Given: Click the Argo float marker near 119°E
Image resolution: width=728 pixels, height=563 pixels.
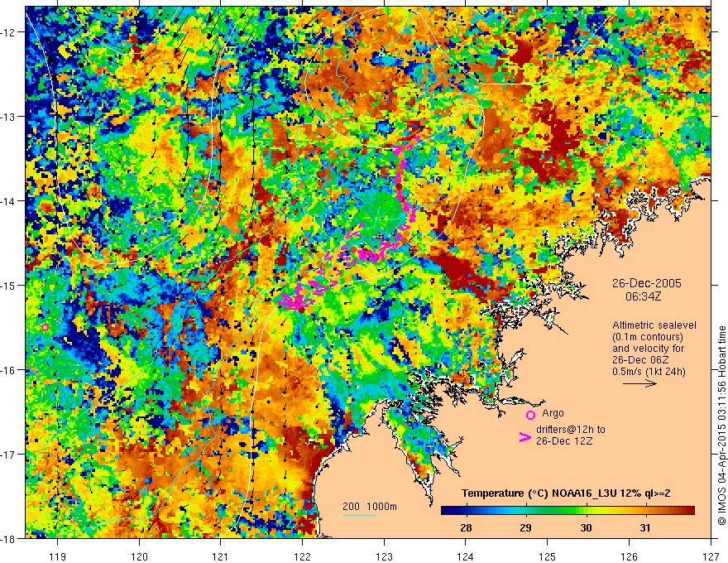Looking at the screenshot, I should (x=45, y=328).
